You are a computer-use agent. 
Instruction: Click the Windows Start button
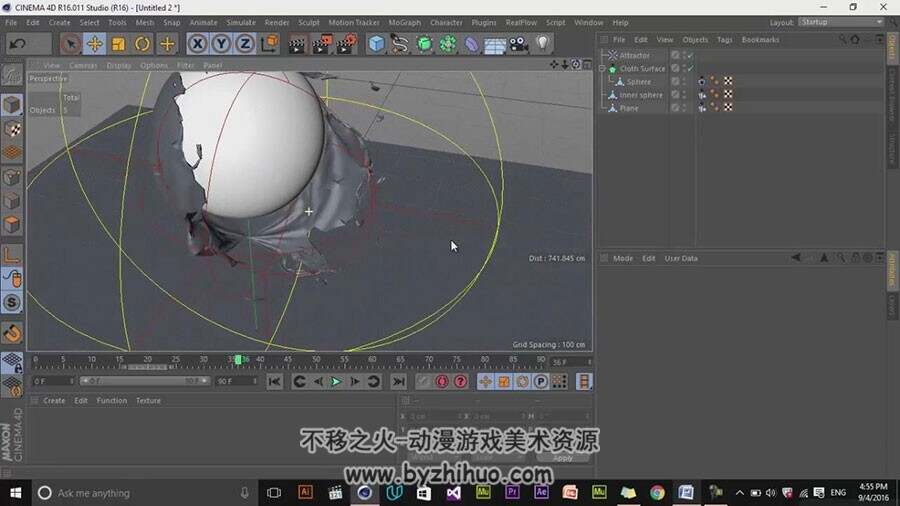coord(15,493)
